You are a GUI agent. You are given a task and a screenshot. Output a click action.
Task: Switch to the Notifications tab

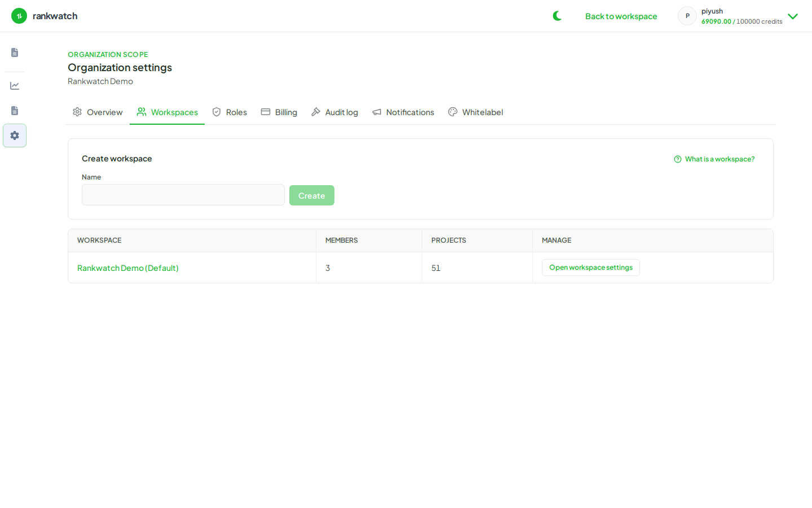pos(403,112)
